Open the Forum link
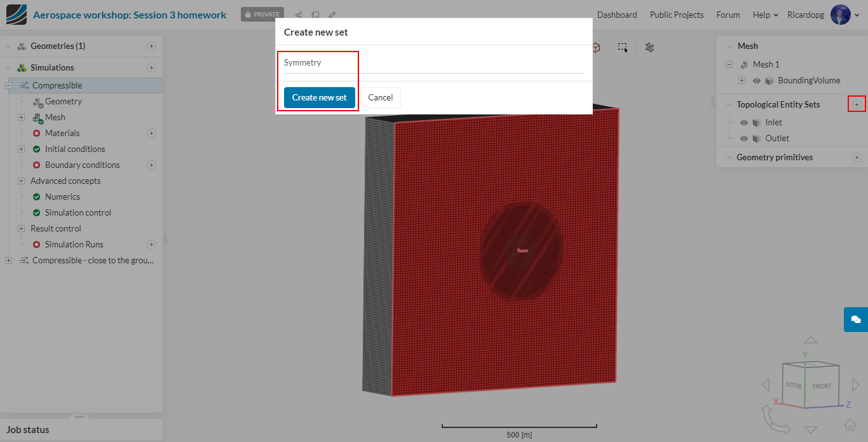The height and width of the screenshot is (442, 868). (728, 15)
